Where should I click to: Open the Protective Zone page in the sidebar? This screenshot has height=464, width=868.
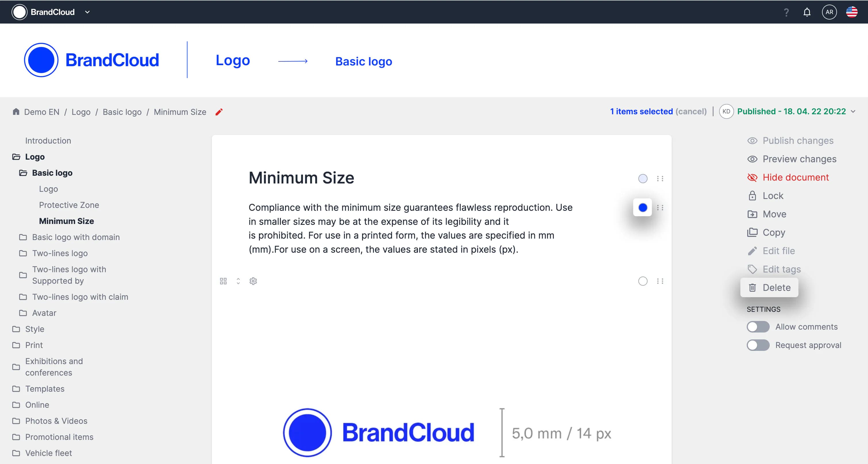[x=69, y=205]
